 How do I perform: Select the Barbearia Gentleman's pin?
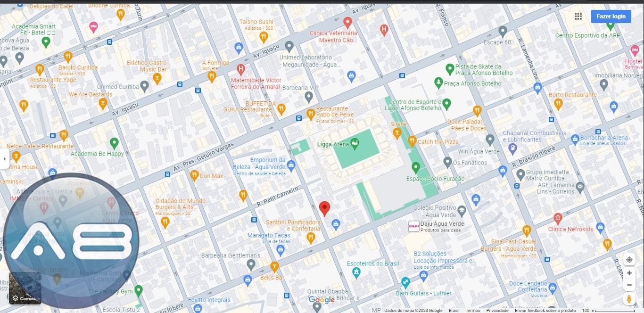(x=251, y=264)
